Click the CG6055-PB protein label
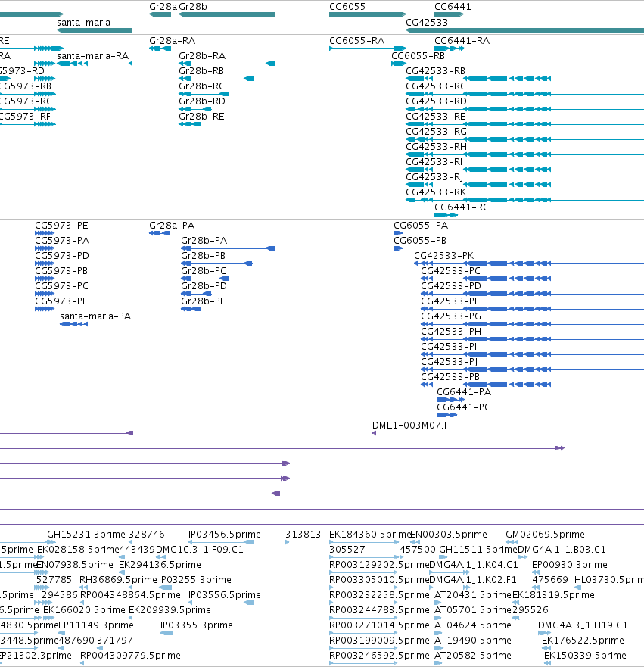 (420, 241)
